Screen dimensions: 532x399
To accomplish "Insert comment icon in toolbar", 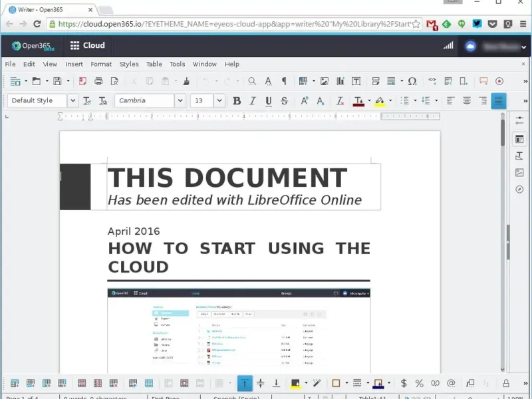I will pyautogui.click(x=483, y=81).
